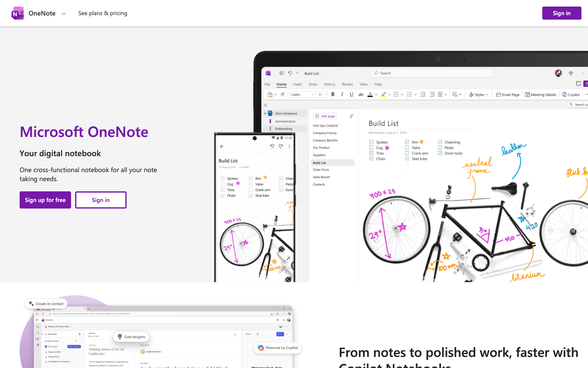Screen dimensions: 588x368
Task: Click the paragraph alignment icon
Action: 441,94
